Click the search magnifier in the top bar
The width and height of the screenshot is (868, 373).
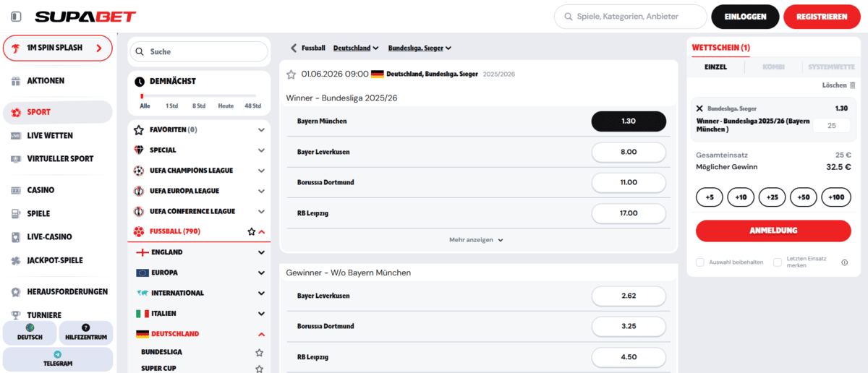click(x=568, y=17)
